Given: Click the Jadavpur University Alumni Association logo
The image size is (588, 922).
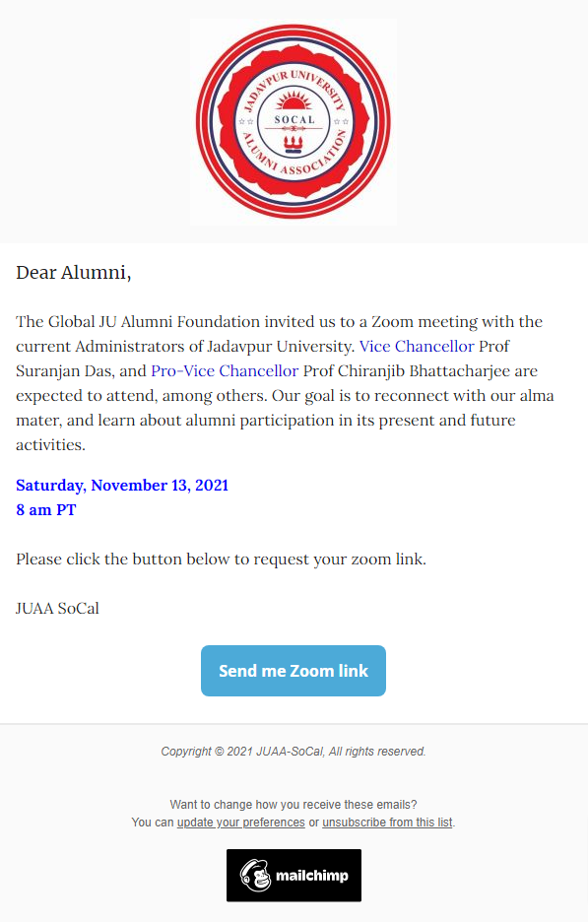Looking at the screenshot, I should tap(294, 122).
